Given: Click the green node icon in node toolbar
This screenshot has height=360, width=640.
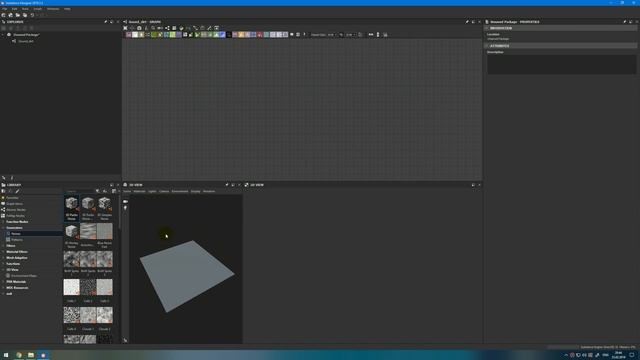Looking at the screenshot, I should (154, 35).
